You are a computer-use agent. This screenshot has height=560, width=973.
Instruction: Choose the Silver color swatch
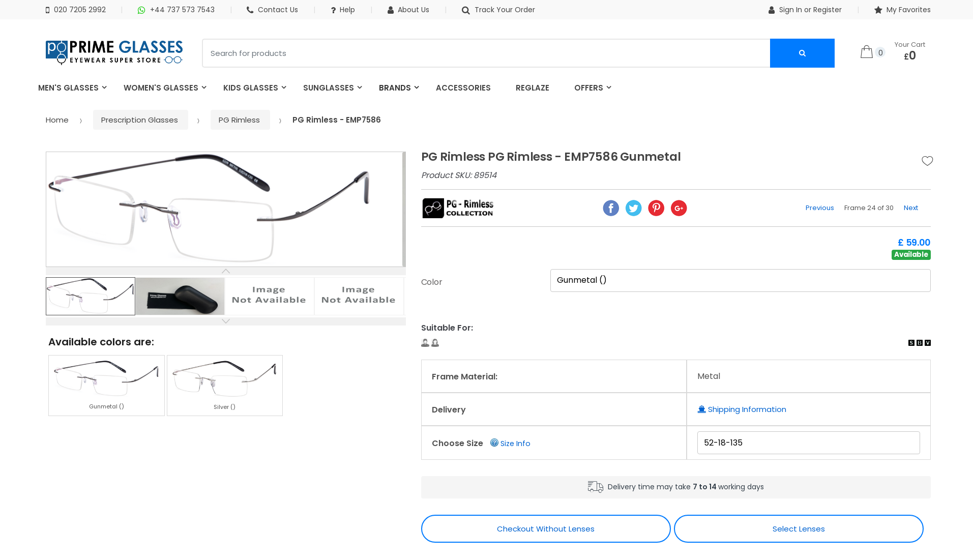(x=224, y=385)
